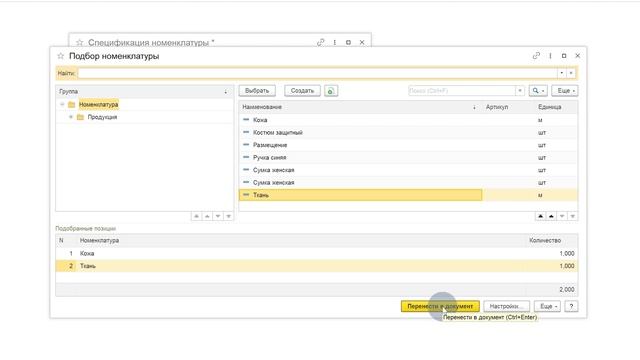640x360 pixels.
Task: Click unit cell of Размещение row
Action: point(542,145)
